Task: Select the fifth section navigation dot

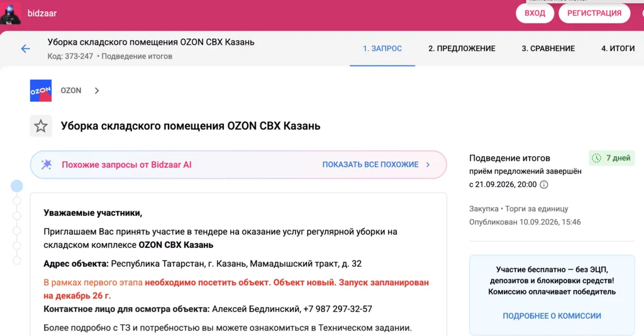Action: point(17,245)
